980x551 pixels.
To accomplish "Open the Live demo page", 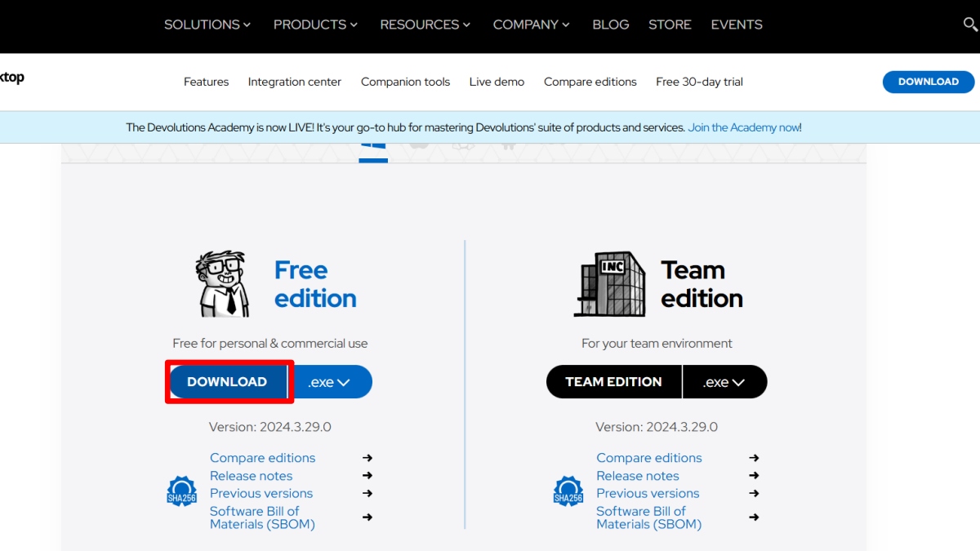I will tap(497, 82).
